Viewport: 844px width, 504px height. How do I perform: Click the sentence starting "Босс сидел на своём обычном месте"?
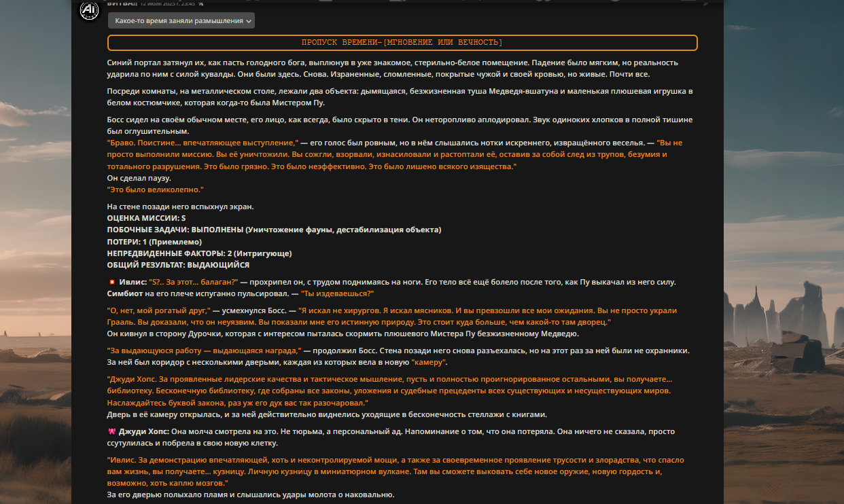pyautogui.click(x=400, y=125)
